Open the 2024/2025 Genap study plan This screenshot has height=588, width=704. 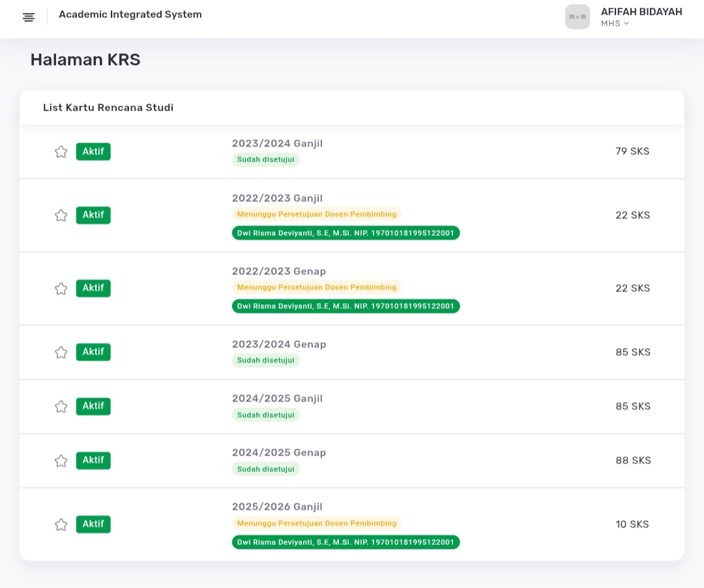click(278, 452)
